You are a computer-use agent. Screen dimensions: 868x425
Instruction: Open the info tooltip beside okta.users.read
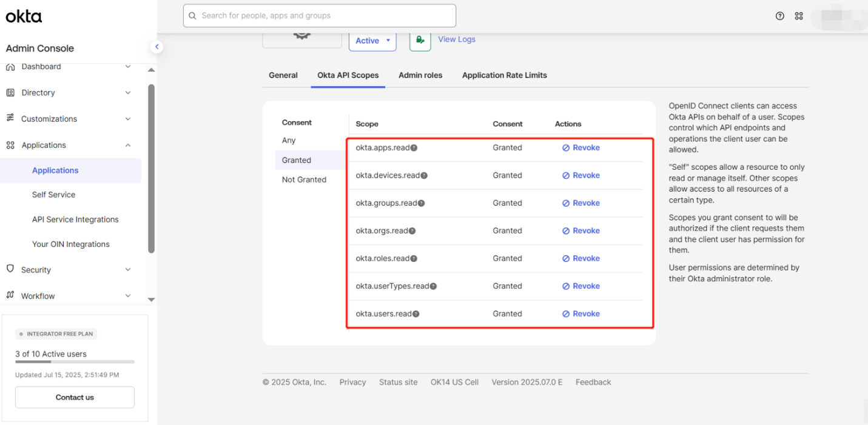coord(415,313)
